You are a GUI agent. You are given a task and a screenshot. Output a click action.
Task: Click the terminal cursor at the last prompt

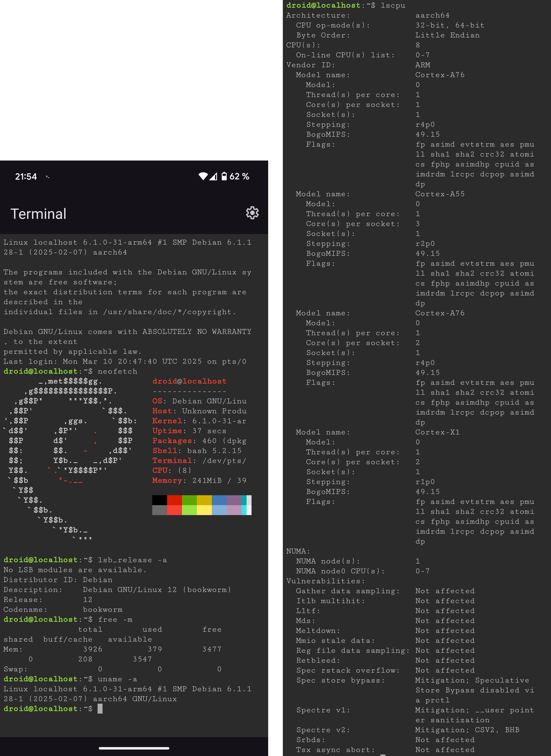coord(100,709)
